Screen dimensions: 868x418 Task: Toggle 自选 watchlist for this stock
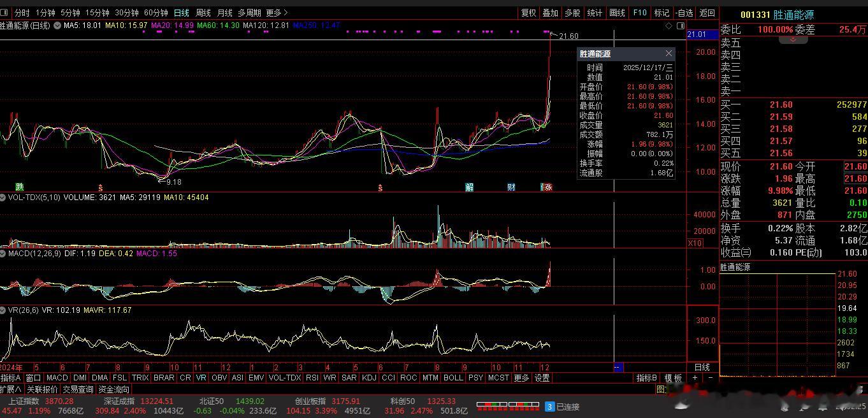click(684, 13)
